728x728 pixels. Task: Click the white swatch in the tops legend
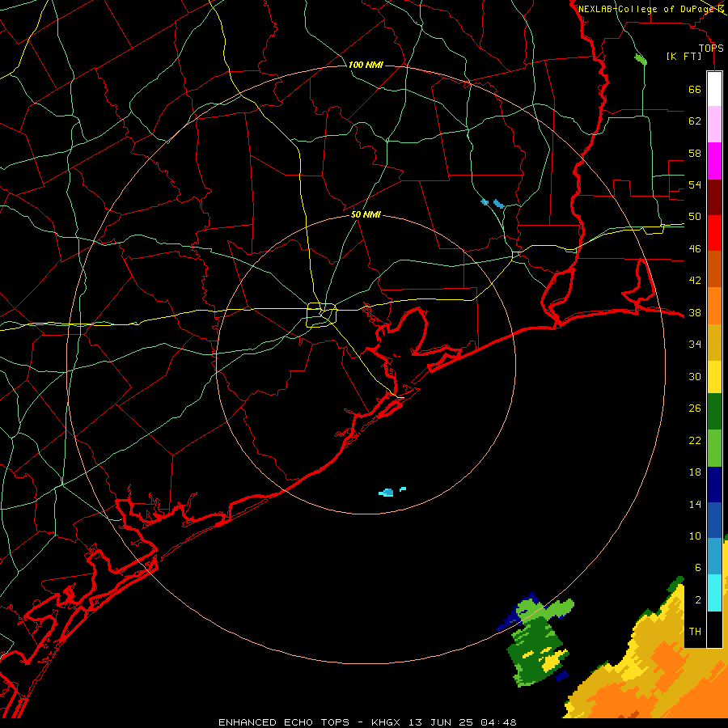714,89
